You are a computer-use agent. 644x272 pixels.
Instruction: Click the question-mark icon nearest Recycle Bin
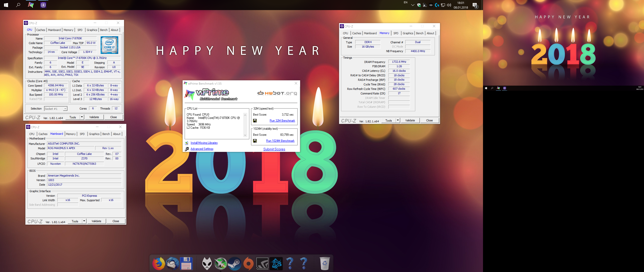(304, 263)
